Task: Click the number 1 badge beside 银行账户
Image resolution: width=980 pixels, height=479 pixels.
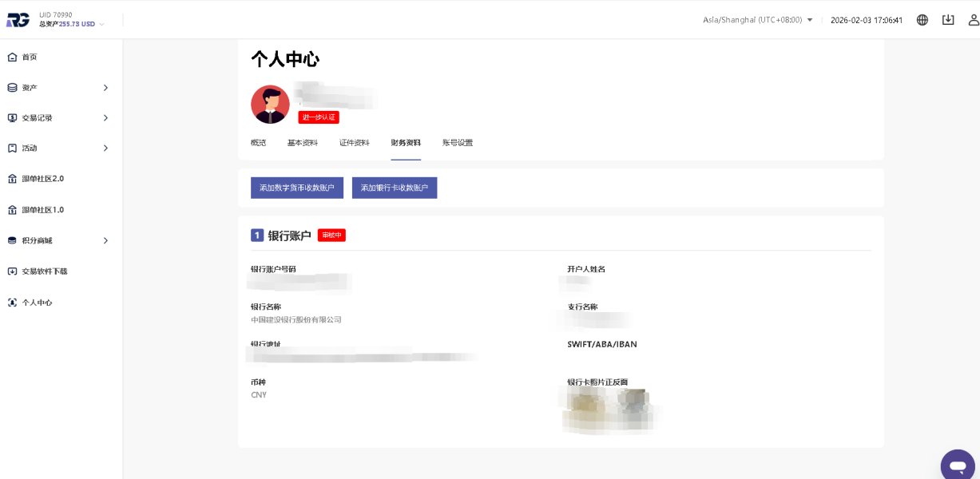Action: coord(257,236)
